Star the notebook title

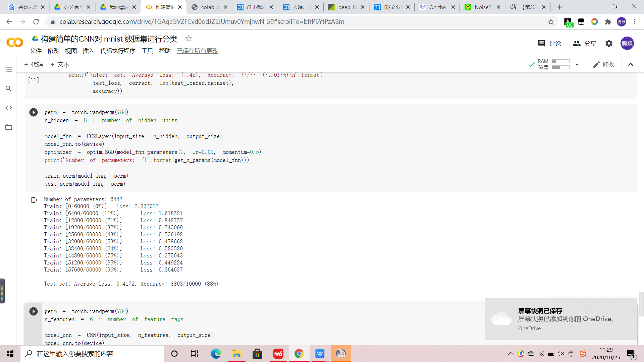(189, 39)
